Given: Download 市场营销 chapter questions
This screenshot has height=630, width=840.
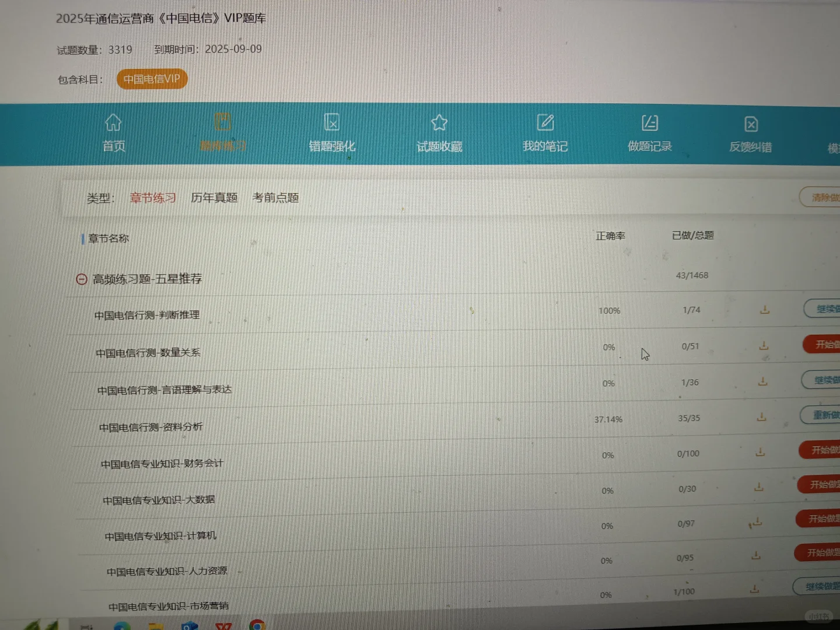Looking at the screenshot, I should [x=754, y=590].
